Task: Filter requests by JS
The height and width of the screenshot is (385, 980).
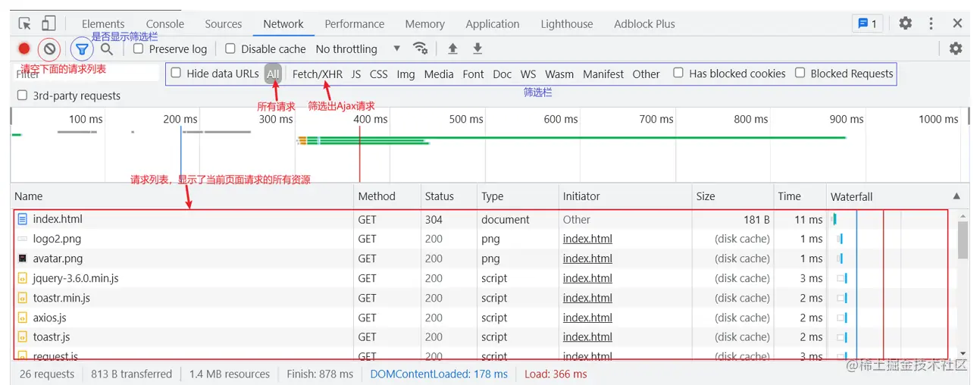Action: click(x=356, y=74)
